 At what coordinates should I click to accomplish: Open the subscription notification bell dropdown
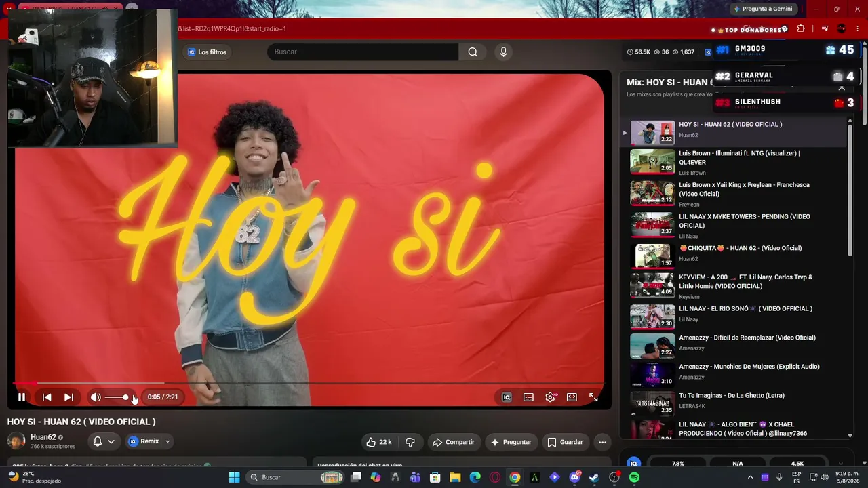pyautogui.click(x=104, y=442)
